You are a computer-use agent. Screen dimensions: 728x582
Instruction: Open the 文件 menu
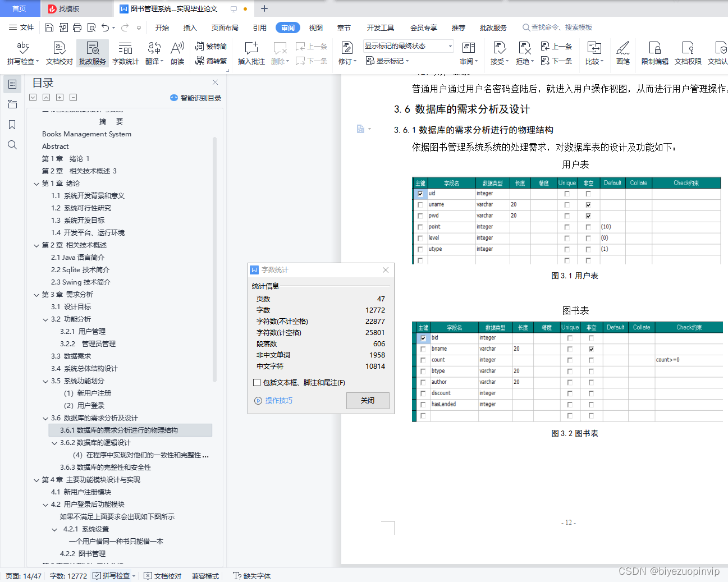click(x=21, y=28)
